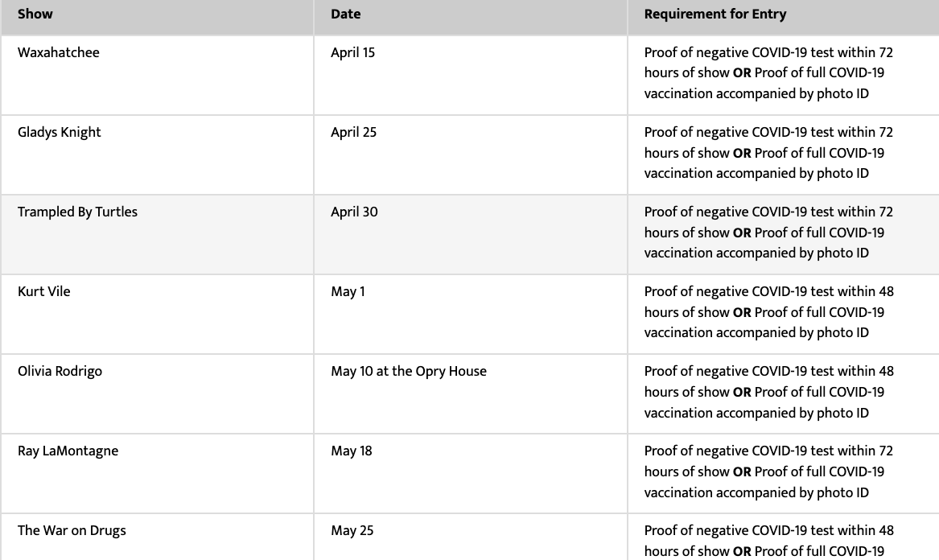Select the Trampled By Turtles show name
Image resolution: width=939 pixels, height=560 pixels.
[77, 212]
